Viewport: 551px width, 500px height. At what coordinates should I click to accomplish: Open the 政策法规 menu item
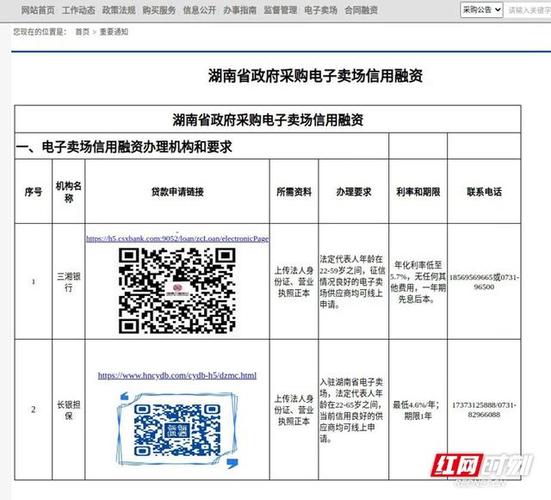[119, 10]
